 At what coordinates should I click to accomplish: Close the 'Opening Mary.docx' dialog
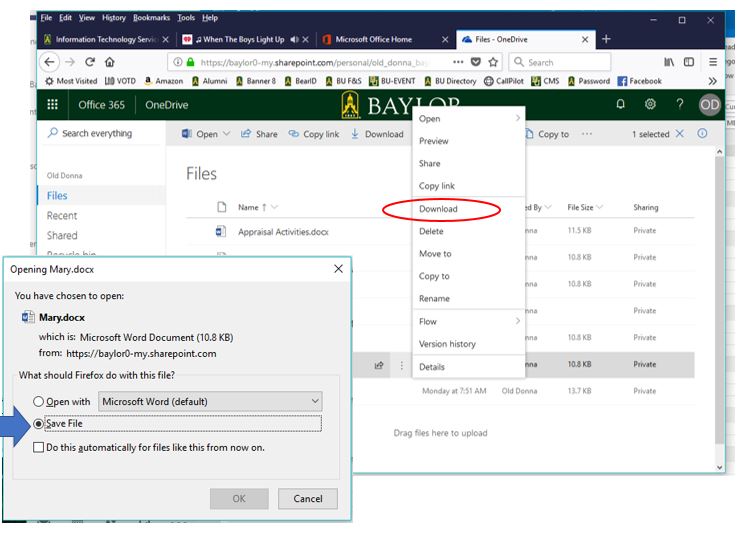(x=338, y=269)
